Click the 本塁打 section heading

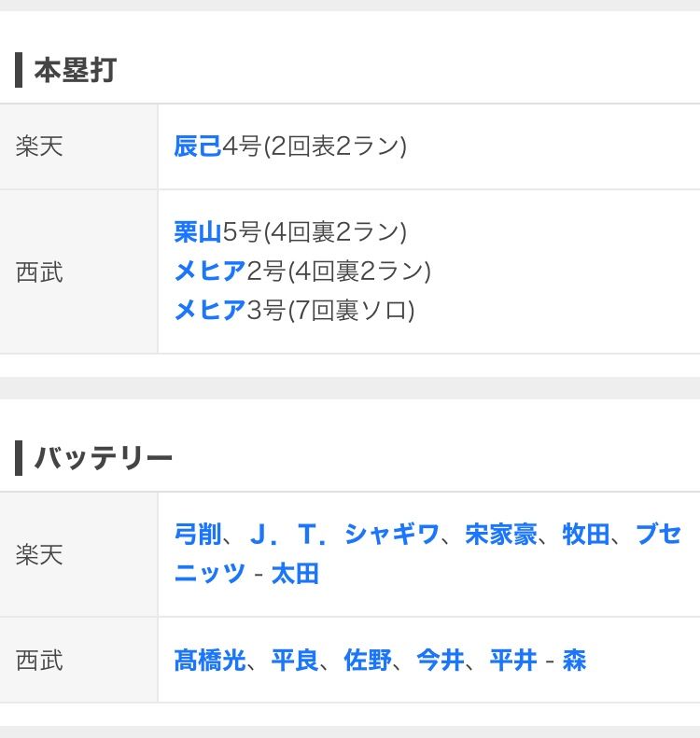click(x=75, y=70)
